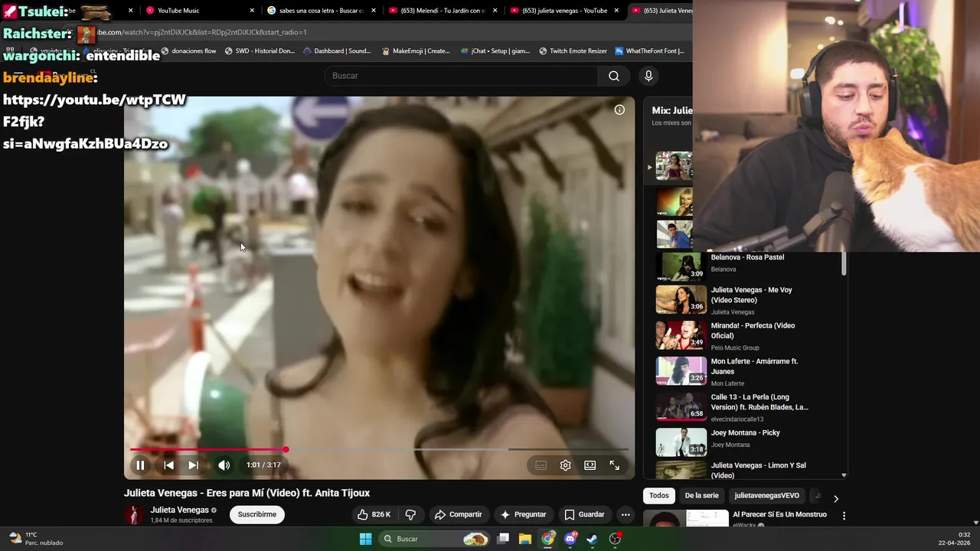Open Julieta Venegas - Limon Y Sal entry
Screen dimensions: 980x551
click(x=758, y=470)
